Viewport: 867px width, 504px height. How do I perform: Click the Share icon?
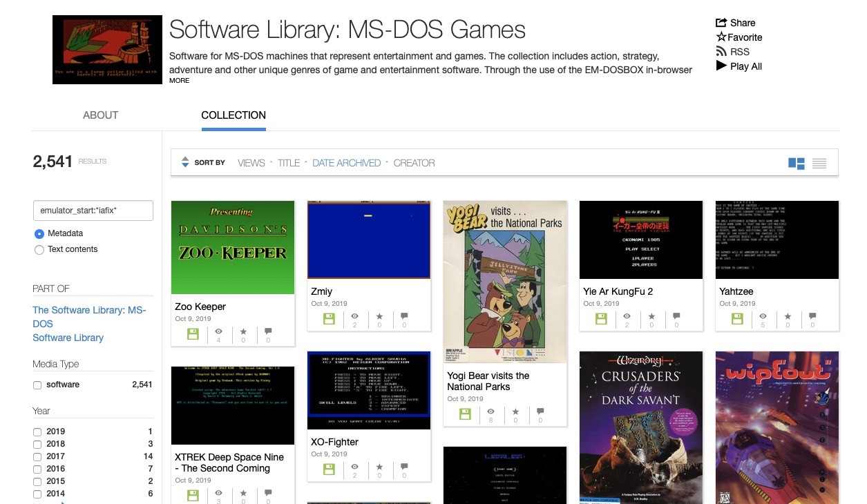coord(721,23)
